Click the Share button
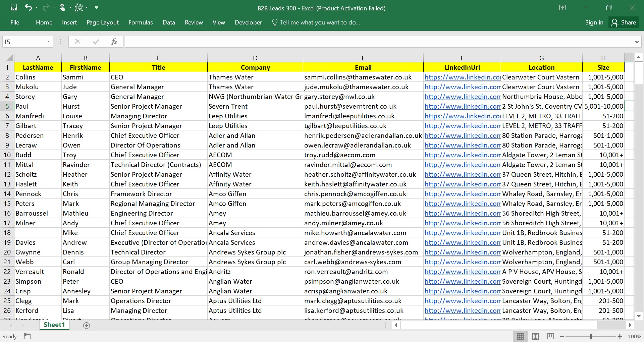The width and height of the screenshot is (644, 342). point(624,22)
